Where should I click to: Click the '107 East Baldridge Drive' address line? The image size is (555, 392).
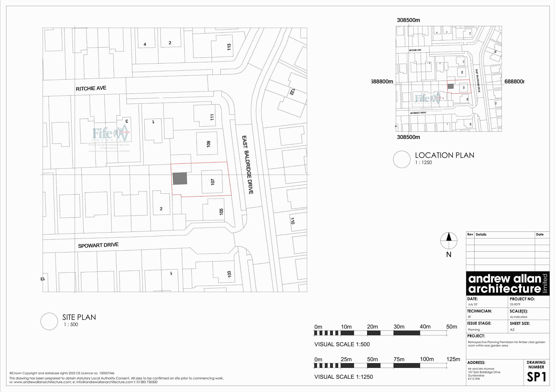[x=484, y=372]
